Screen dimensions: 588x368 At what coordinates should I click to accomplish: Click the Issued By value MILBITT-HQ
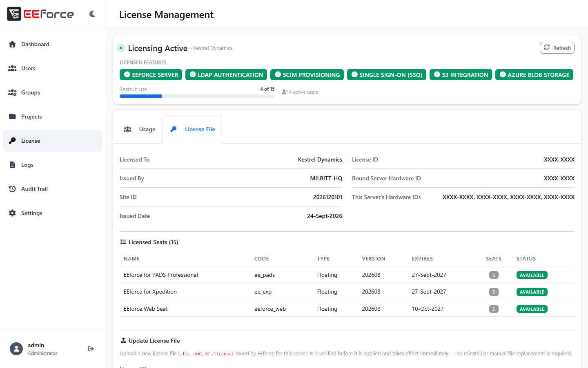click(x=326, y=178)
